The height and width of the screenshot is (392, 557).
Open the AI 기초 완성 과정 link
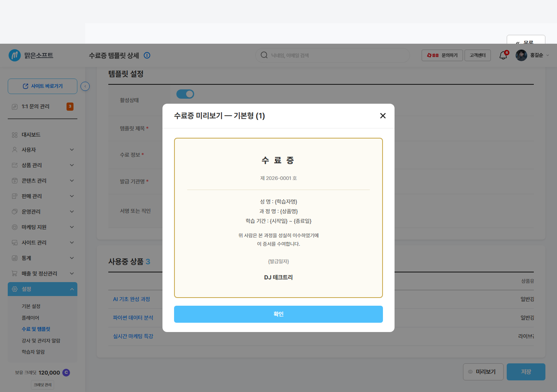point(132,299)
